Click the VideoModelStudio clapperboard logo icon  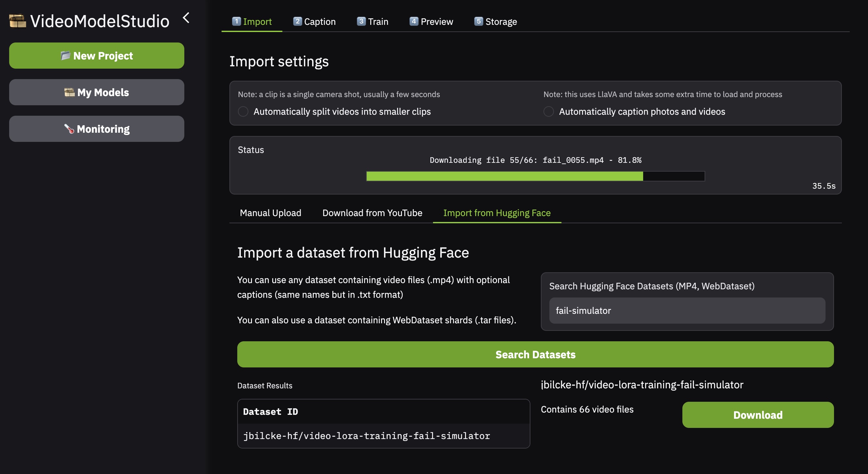18,21
